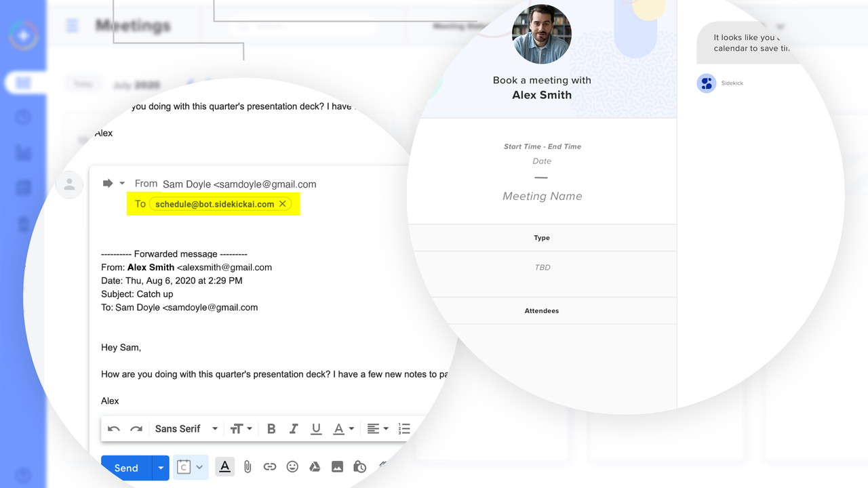Toggle italic formatting
This screenshot has width=868, height=488.
point(294,429)
